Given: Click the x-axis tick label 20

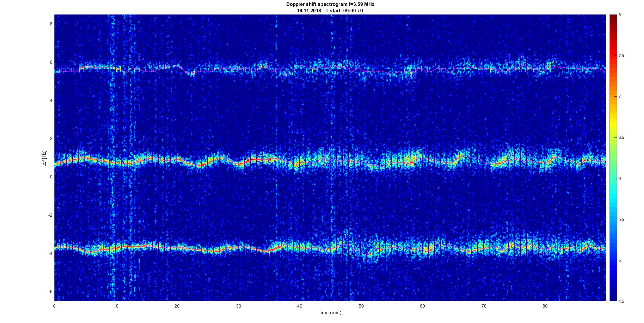Looking at the screenshot, I should pos(177,306).
